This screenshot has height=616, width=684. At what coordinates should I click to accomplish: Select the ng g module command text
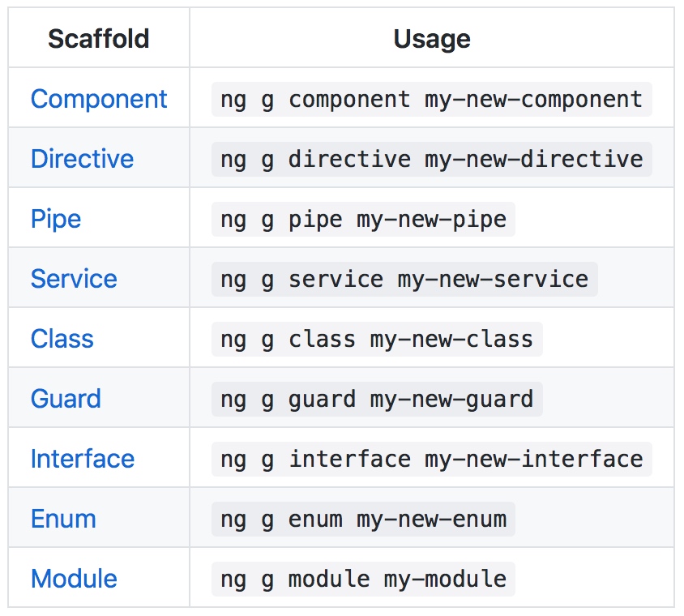click(x=363, y=580)
